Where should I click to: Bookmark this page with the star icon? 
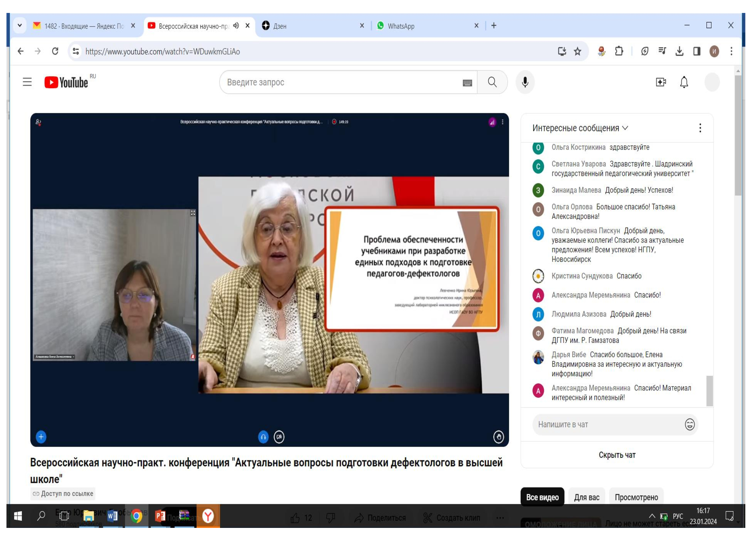pos(577,51)
